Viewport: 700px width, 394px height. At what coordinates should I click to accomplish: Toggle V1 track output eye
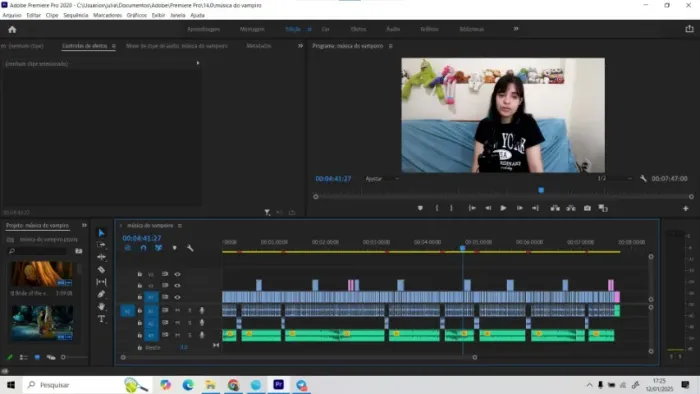[x=177, y=297]
